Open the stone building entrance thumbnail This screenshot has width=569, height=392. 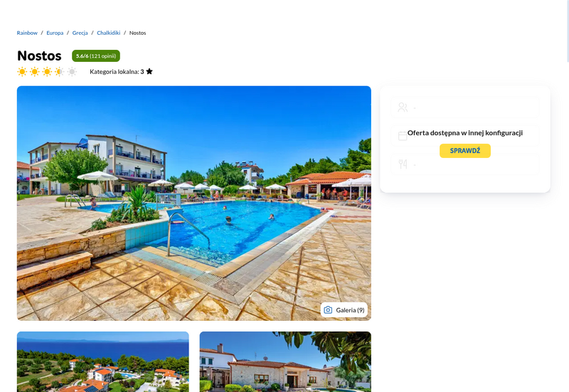pos(285,361)
